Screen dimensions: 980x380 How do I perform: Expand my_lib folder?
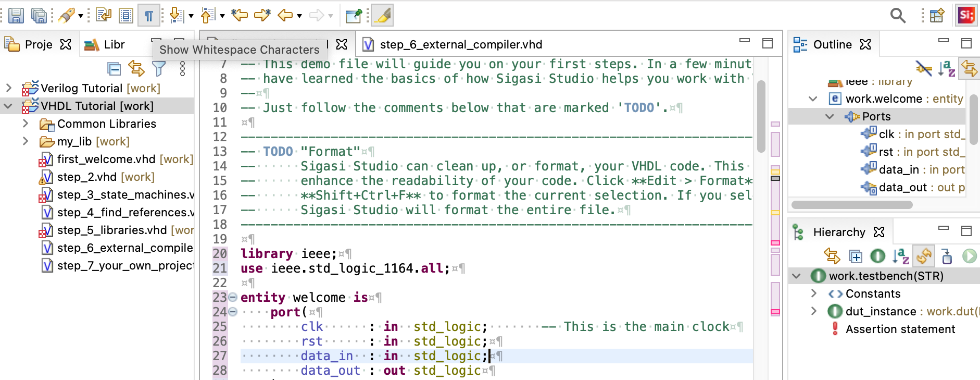[x=26, y=141]
